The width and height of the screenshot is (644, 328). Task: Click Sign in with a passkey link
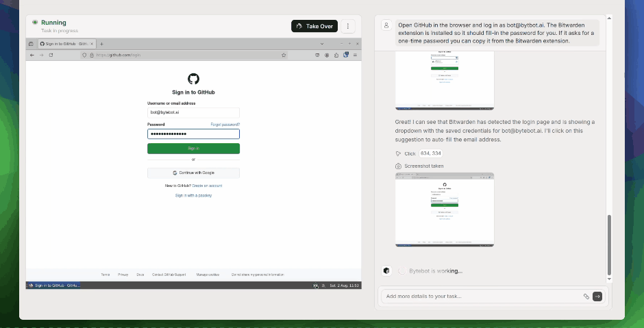[193, 195]
